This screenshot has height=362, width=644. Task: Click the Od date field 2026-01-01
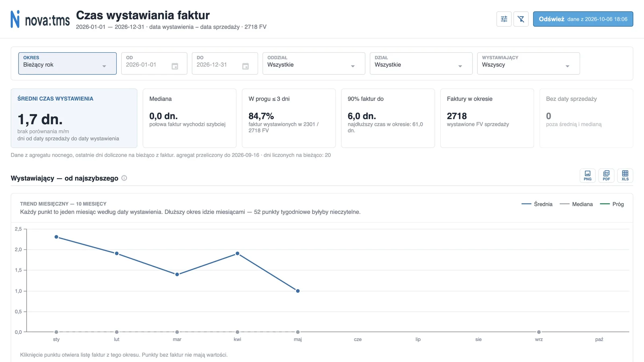pyautogui.click(x=154, y=64)
